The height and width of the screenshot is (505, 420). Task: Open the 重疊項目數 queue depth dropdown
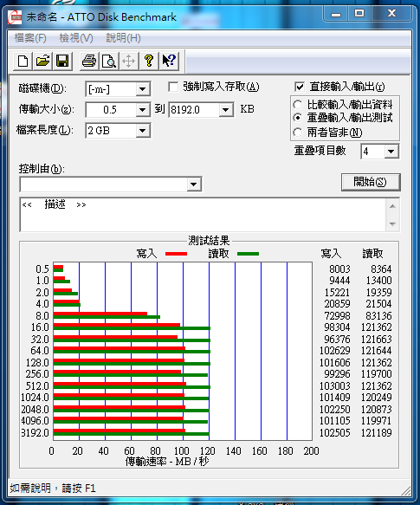pos(391,152)
